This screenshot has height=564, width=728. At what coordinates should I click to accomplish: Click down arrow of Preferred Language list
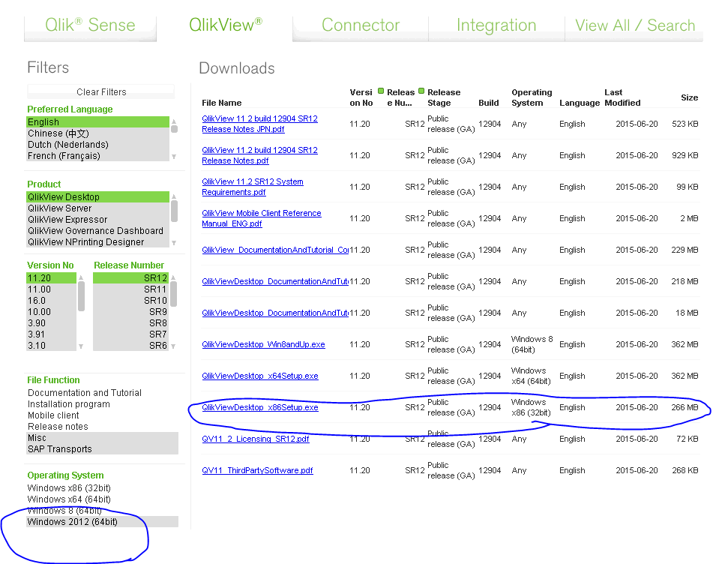[x=174, y=157]
